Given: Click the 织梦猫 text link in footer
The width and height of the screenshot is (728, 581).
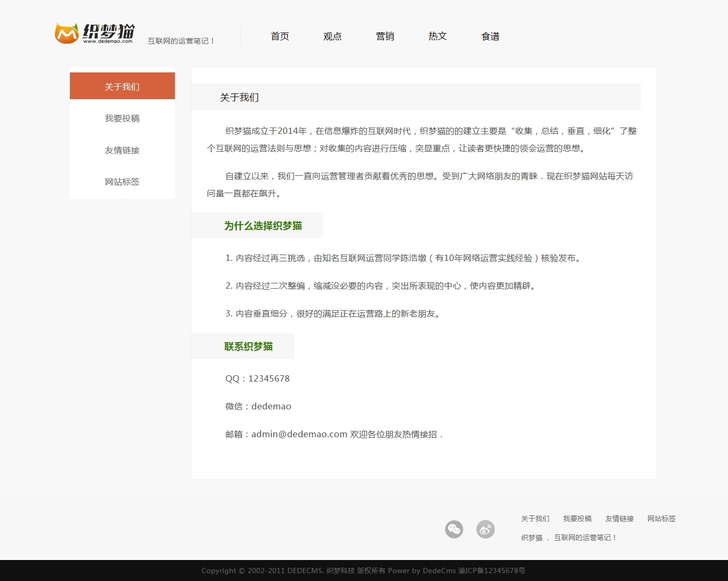Looking at the screenshot, I should 532,537.
